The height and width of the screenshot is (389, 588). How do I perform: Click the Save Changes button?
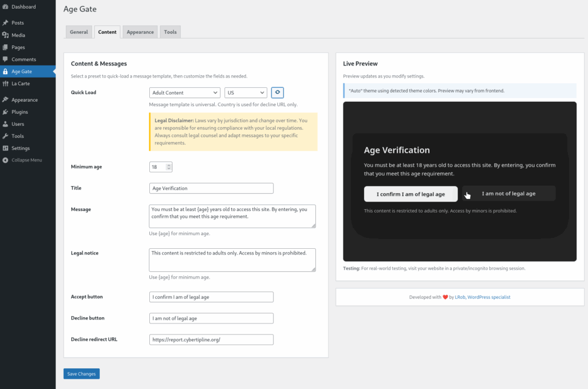[82, 374]
